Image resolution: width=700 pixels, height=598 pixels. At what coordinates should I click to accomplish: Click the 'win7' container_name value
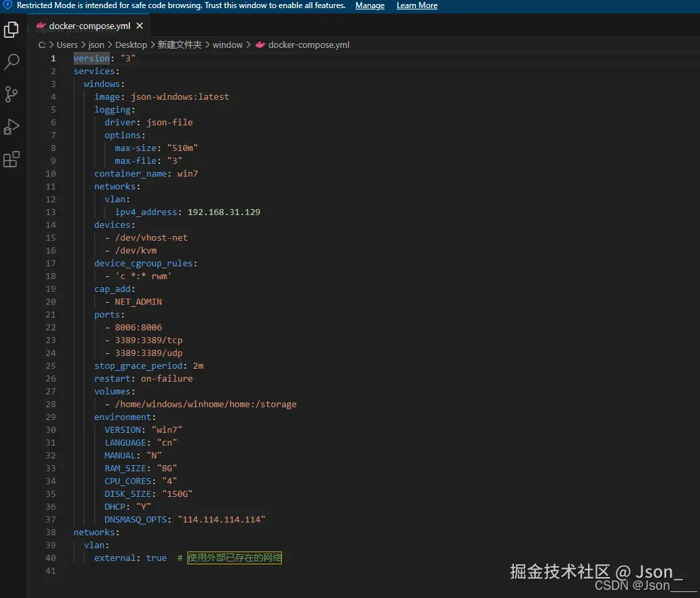tap(187, 173)
